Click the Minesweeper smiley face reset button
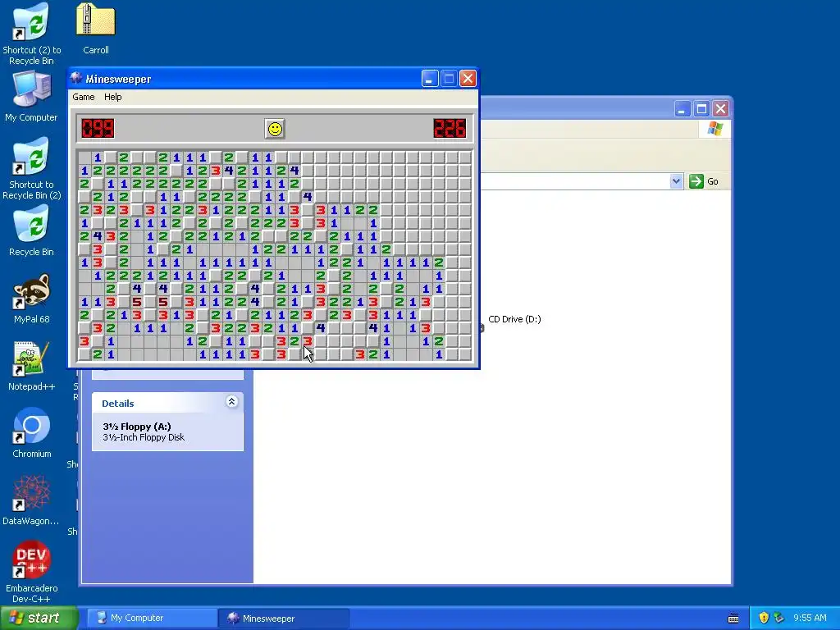 pos(275,129)
